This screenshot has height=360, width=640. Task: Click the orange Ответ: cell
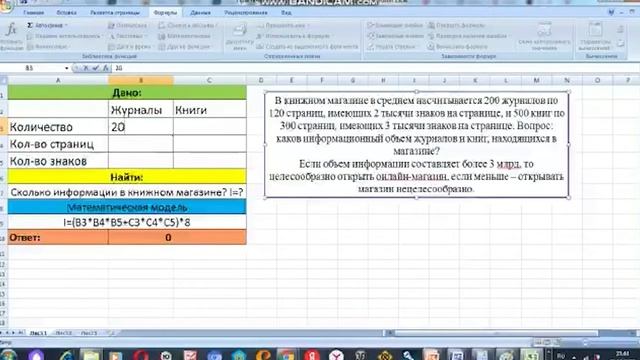(x=58, y=238)
